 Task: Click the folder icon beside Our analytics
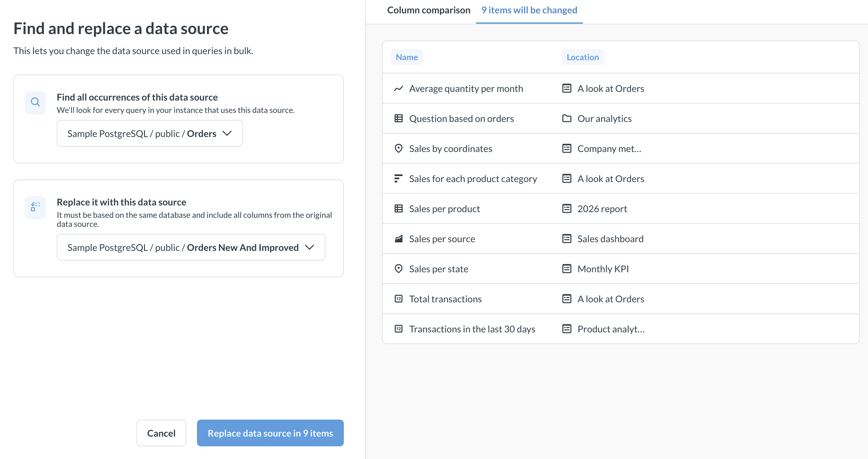[x=567, y=118]
